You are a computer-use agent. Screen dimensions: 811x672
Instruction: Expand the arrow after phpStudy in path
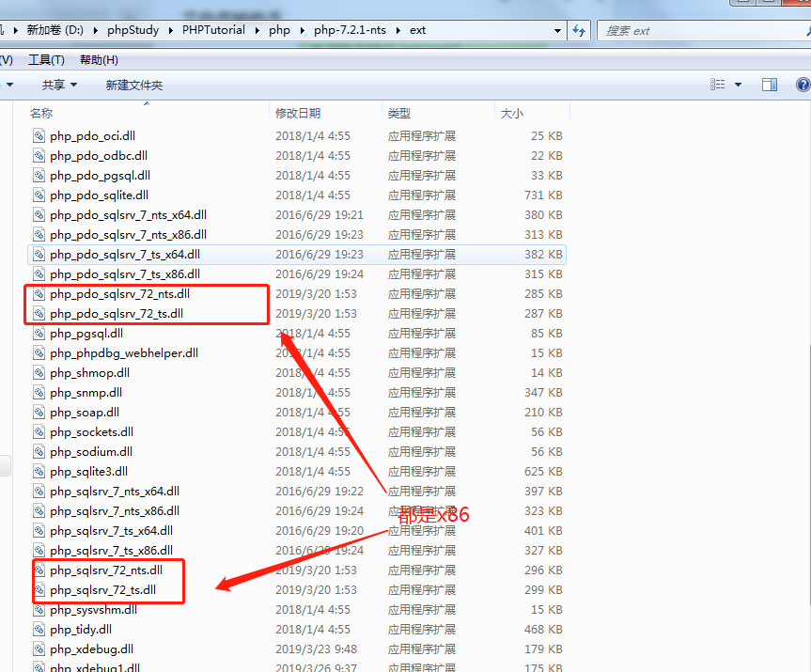[x=171, y=30]
